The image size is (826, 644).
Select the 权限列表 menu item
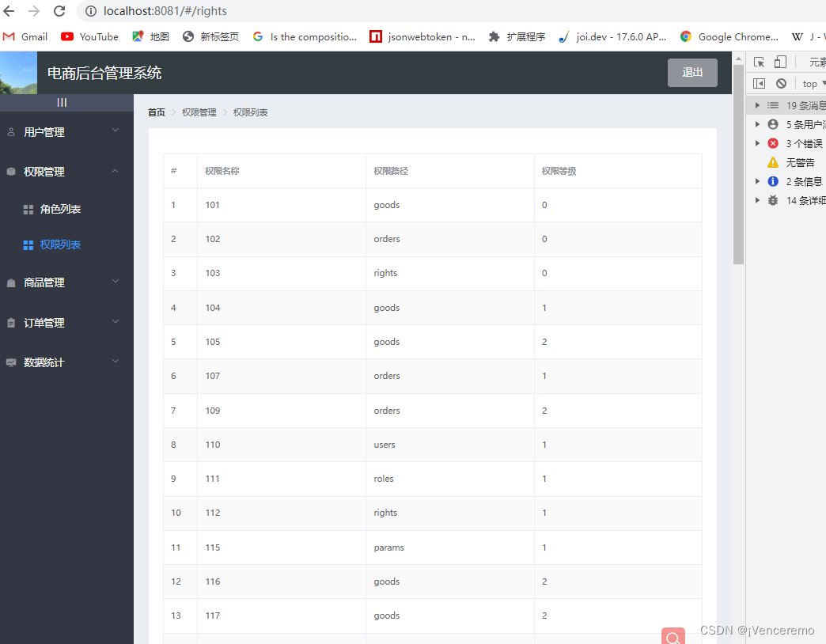59,244
